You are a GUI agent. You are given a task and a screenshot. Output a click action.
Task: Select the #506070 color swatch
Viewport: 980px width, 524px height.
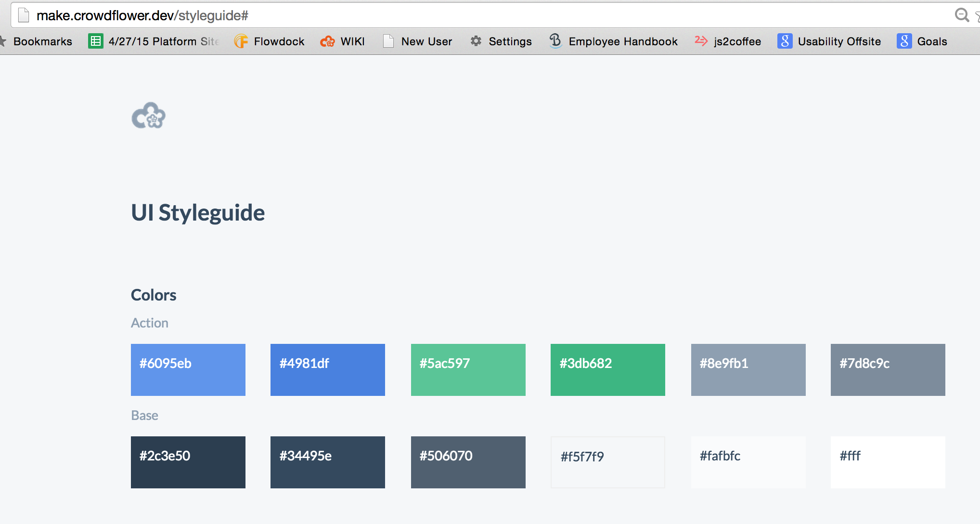click(x=468, y=462)
